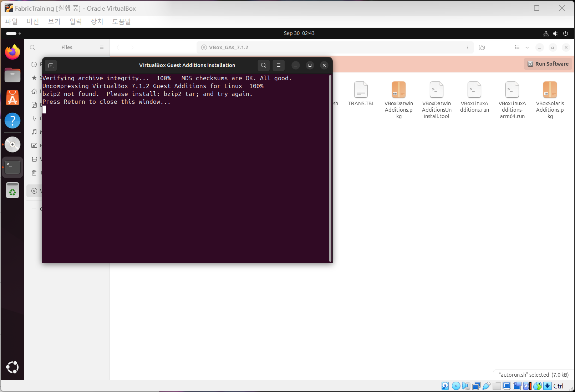Click the Files search icon
This screenshot has height=392, width=575.
[x=32, y=47]
